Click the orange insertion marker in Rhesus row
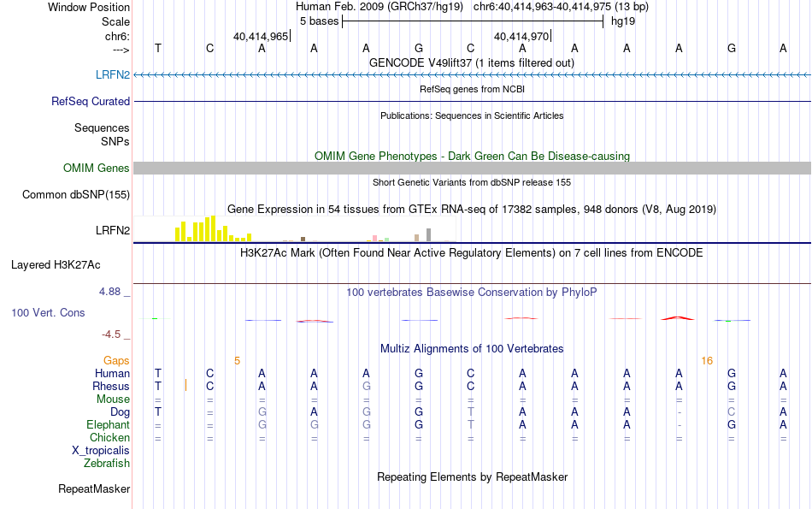Image resolution: width=812 pixels, height=509 pixels. click(x=186, y=385)
